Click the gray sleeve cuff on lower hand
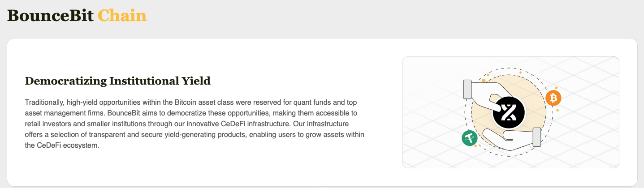 point(537,137)
